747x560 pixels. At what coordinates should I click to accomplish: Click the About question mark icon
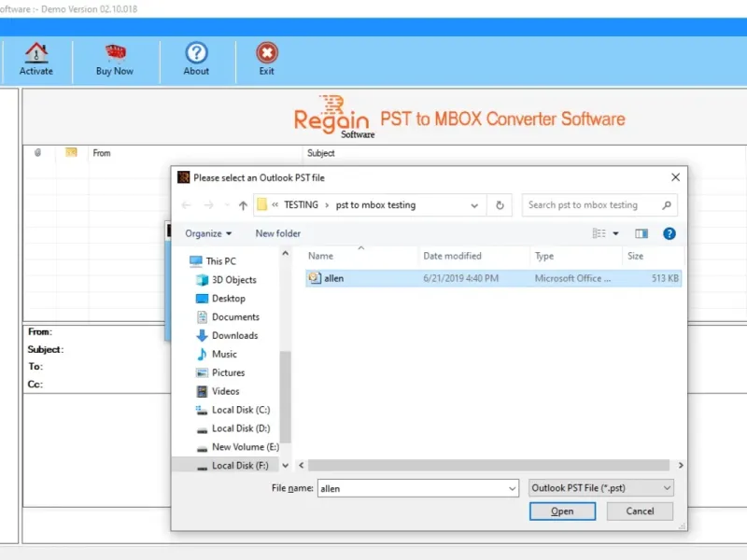coord(196,52)
